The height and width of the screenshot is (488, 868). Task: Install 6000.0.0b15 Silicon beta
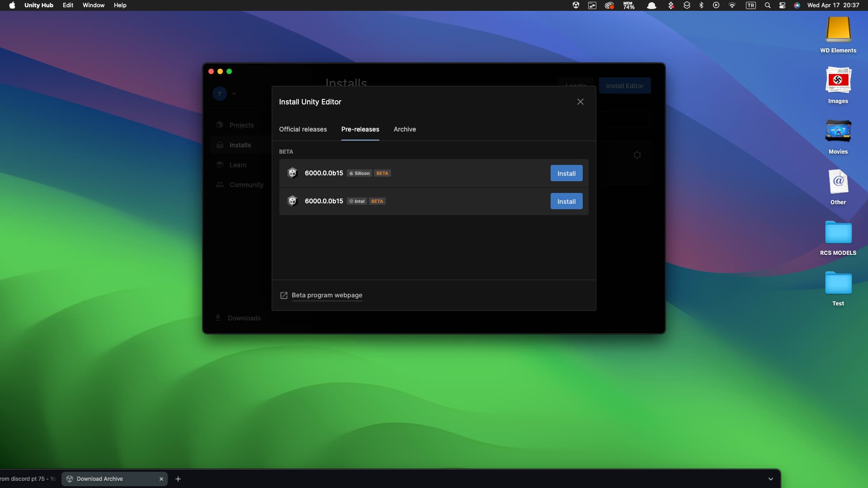tap(566, 174)
